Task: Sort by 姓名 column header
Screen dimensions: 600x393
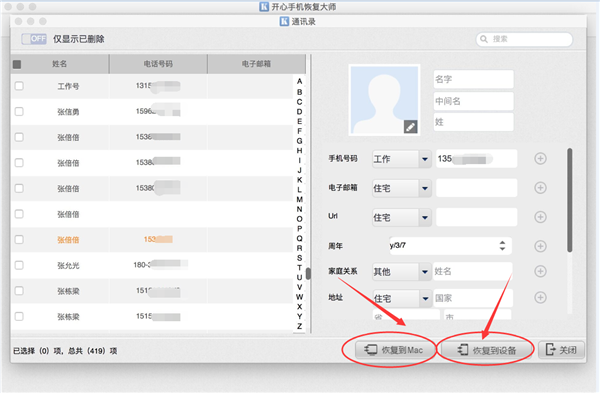Action: point(60,64)
